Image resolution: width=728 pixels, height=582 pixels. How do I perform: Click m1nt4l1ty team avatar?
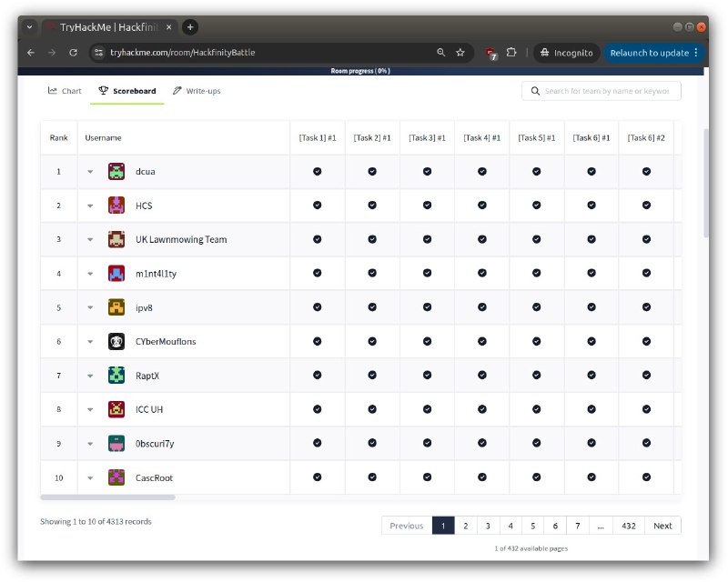pyautogui.click(x=116, y=274)
